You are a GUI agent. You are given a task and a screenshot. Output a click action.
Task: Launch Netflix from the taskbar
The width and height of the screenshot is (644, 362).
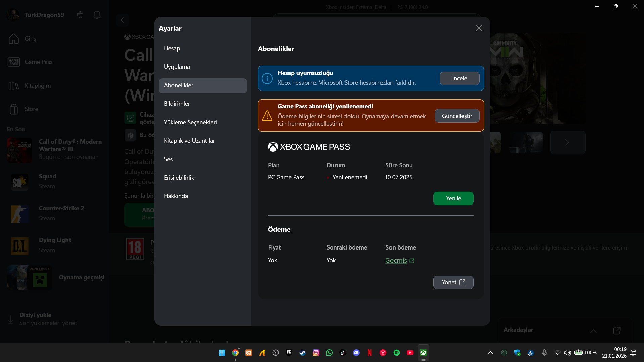[x=370, y=353]
